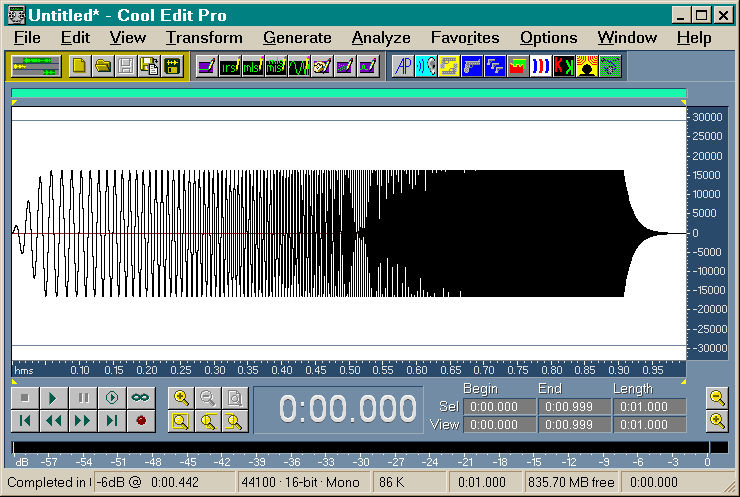
Task: Open the Analyze menu
Action: (x=381, y=38)
